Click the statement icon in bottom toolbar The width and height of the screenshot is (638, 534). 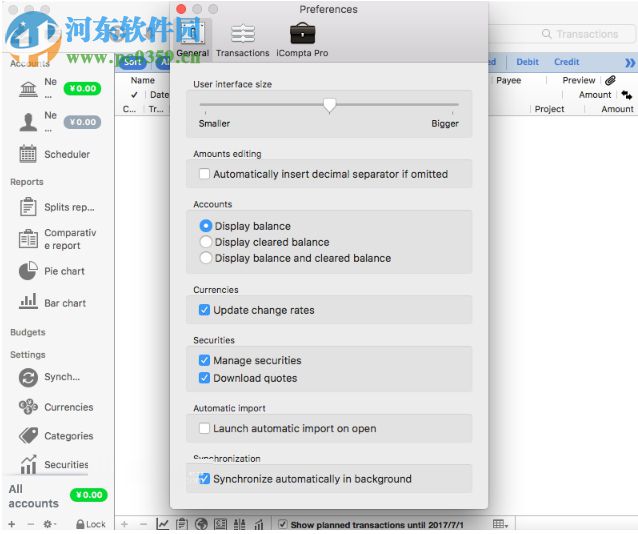point(221,524)
